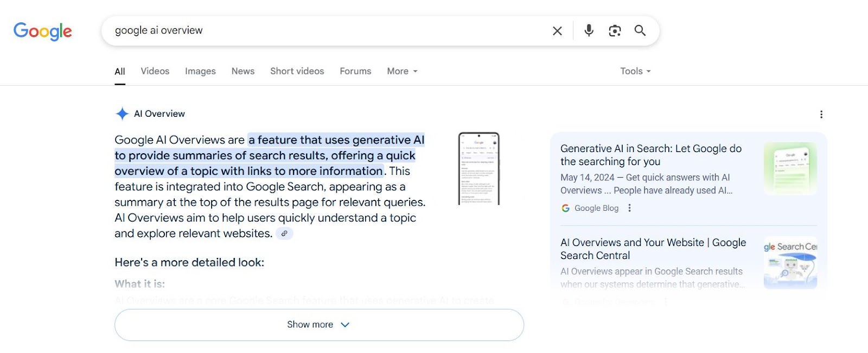Open 'Generative AI in Search' article link

(651, 155)
